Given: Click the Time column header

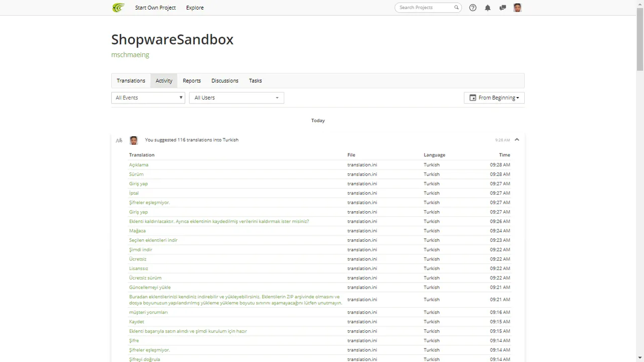Looking at the screenshot, I should coord(505,155).
